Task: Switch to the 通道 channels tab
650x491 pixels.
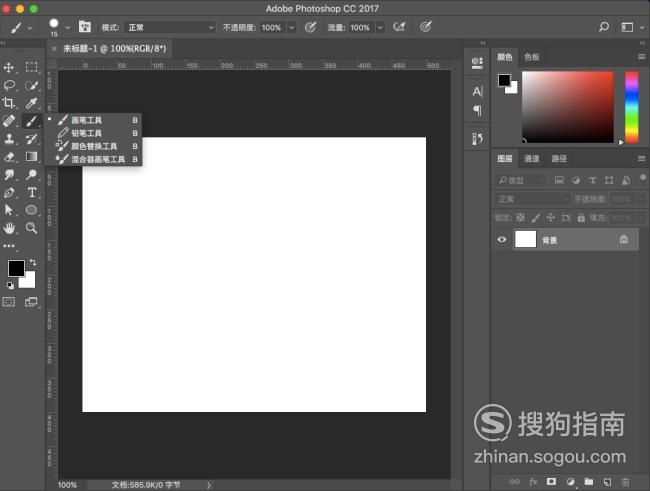Action: tap(531, 158)
